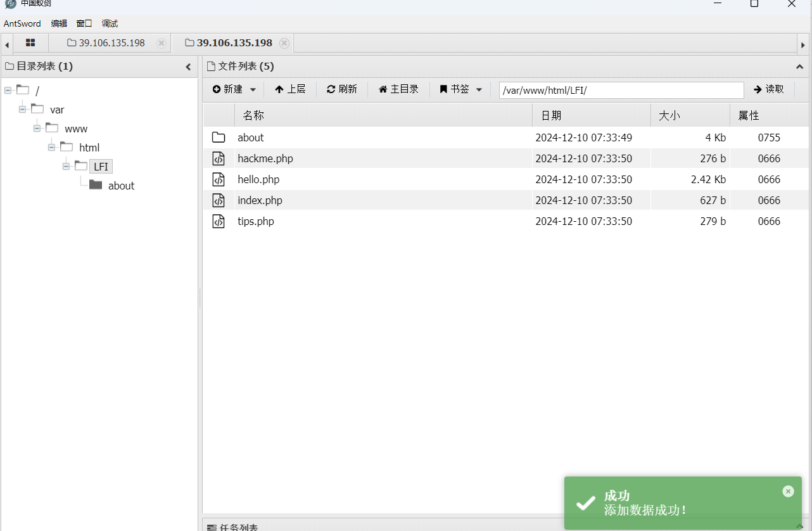Click the 目录列表 folder icon

[x=10, y=67]
